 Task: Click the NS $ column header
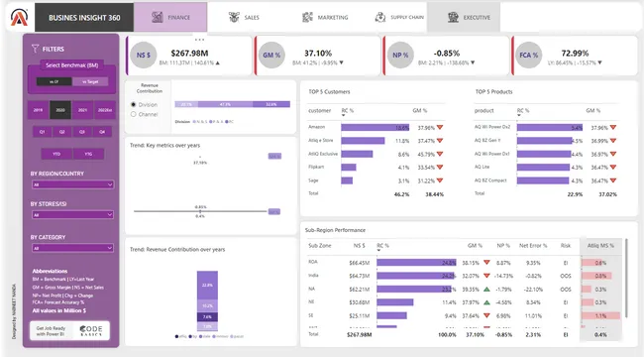359,246
